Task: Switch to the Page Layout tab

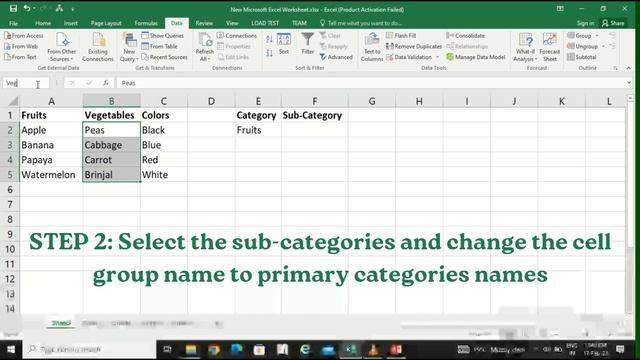Action: pos(106,23)
